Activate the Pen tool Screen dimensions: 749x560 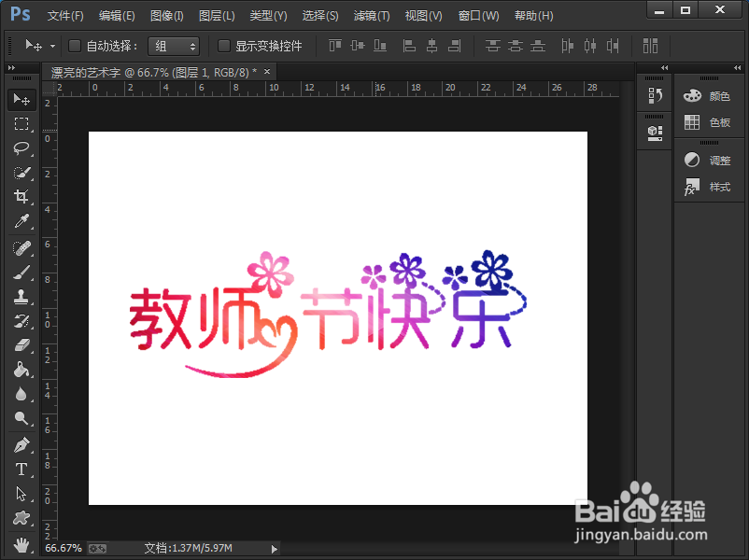click(x=21, y=444)
